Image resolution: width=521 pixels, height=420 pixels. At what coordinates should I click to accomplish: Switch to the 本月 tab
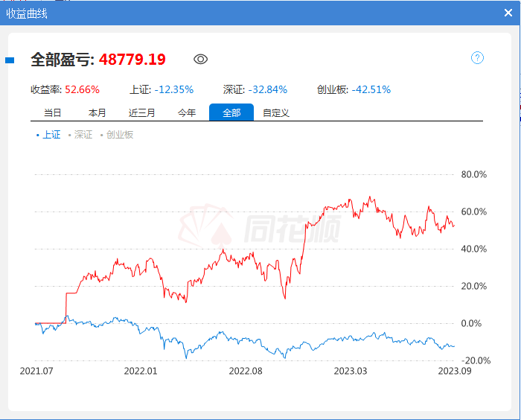coord(97,112)
